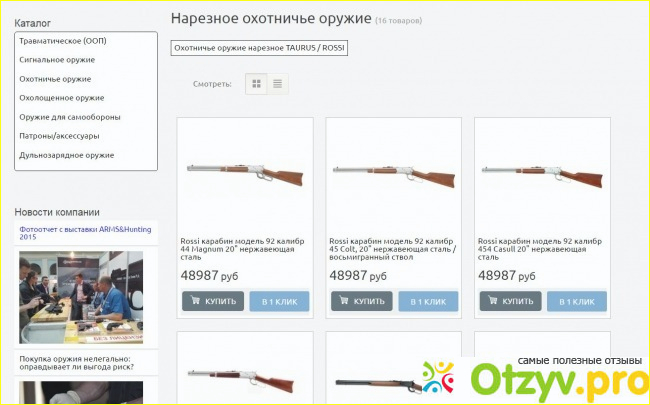Open the exhibition photo thumbnail
Image resolution: width=650 pixels, height=405 pixels.
click(x=81, y=297)
